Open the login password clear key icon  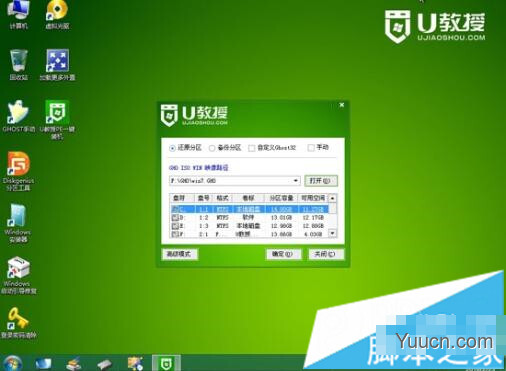point(18,323)
